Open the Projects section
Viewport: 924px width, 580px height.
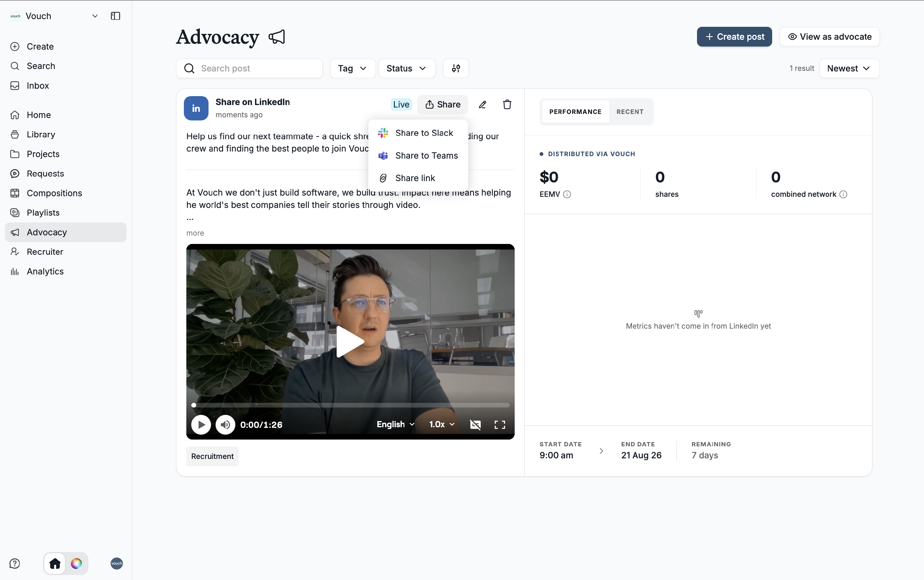click(66, 154)
